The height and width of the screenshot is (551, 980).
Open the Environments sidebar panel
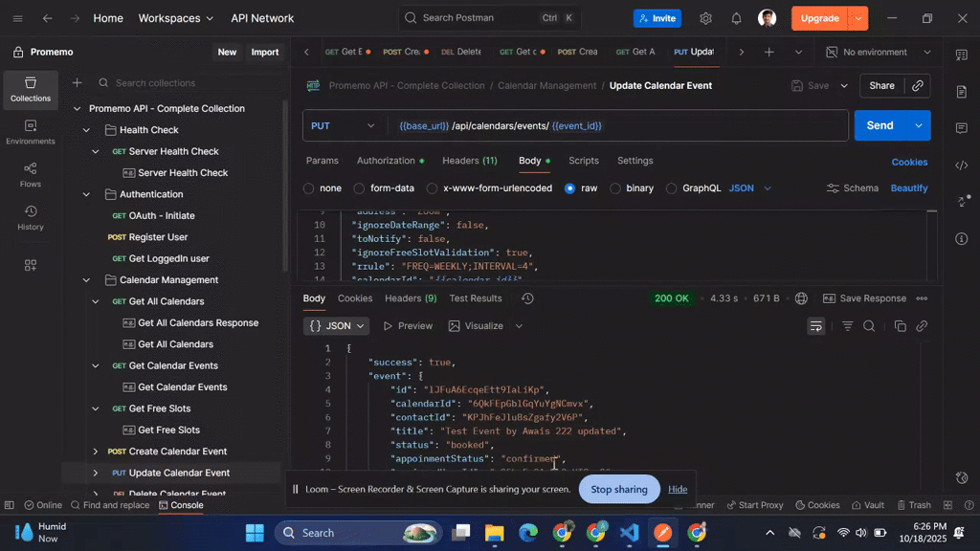click(30, 132)
